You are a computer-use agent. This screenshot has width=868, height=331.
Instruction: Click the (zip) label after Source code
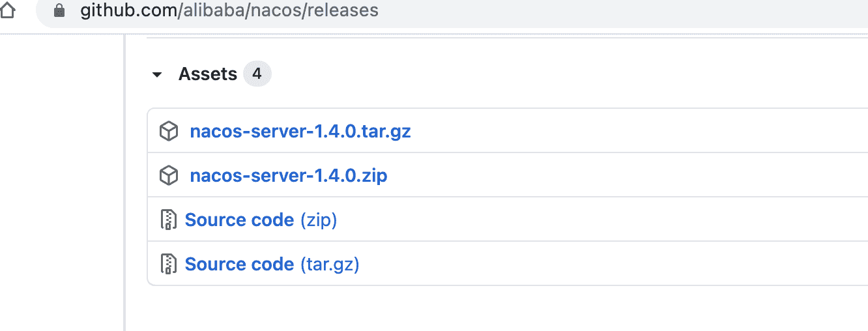319,220
